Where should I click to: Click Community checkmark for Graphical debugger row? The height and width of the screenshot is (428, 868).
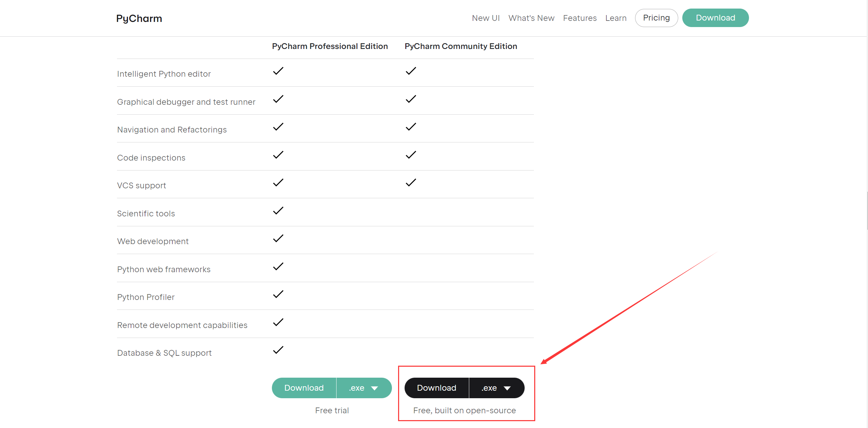coord(411,99)
